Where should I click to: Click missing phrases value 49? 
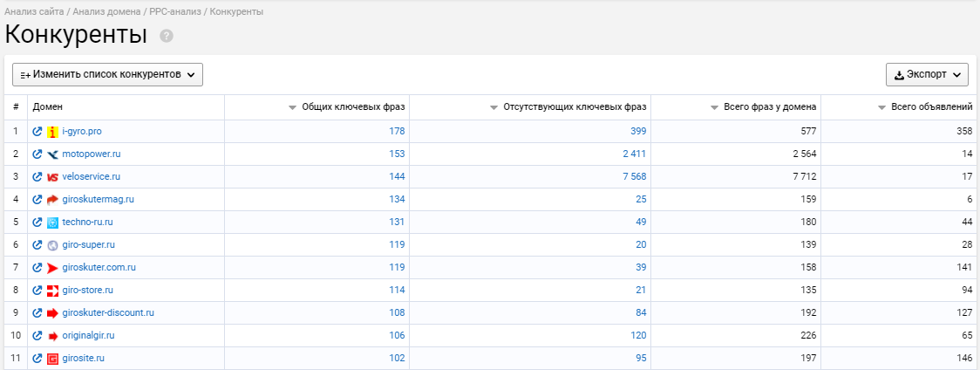[641, 223]
